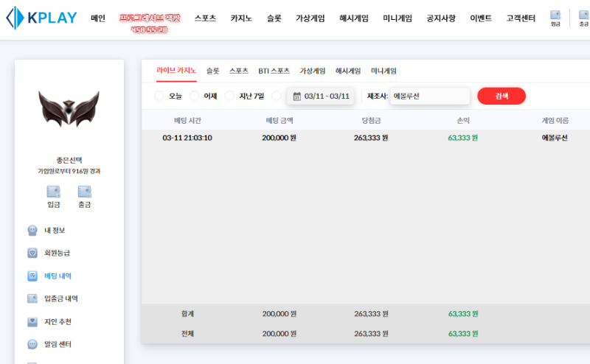Open the 제조사 provider selector showing 에볼루션
This screenshot has height=364, width=590.
click(x=430, y=97)
